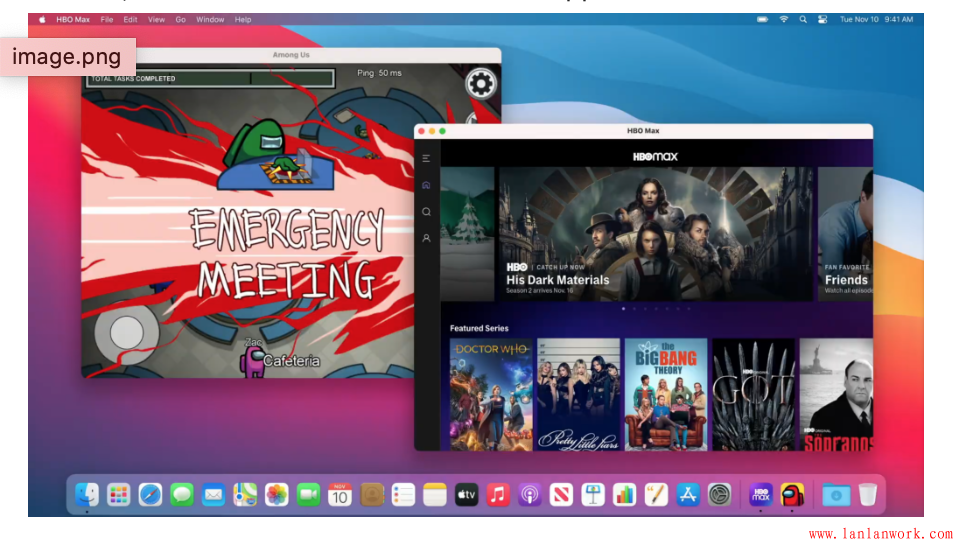956x542 pixels.
Task: Select the Doctor Who series poster
Action: click(491, 394)
